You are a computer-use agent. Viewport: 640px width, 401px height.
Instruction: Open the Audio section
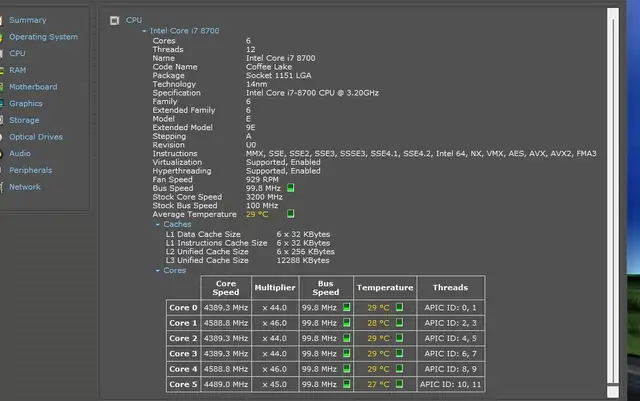click(20, 154)
